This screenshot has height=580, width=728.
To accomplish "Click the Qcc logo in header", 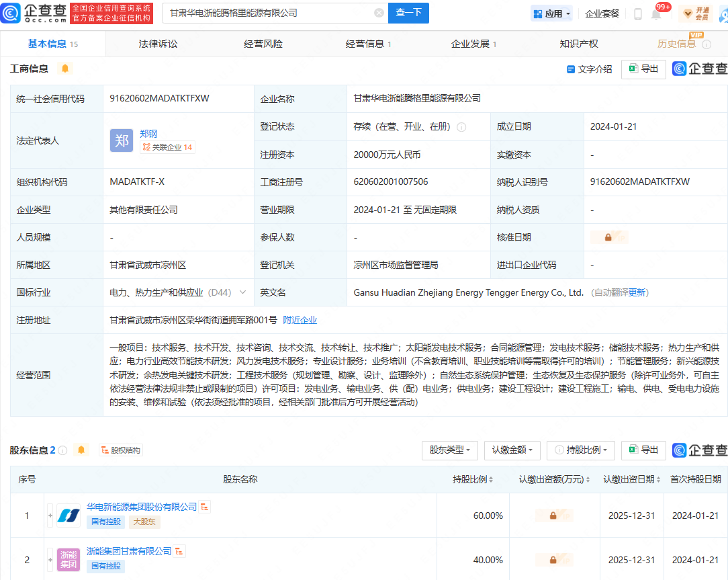I will [x=35, y=13].
